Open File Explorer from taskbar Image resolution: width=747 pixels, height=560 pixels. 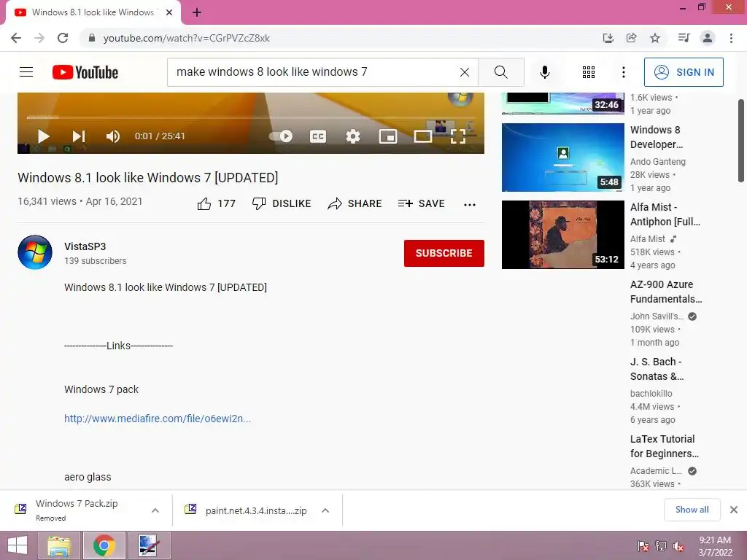[58, 545]
